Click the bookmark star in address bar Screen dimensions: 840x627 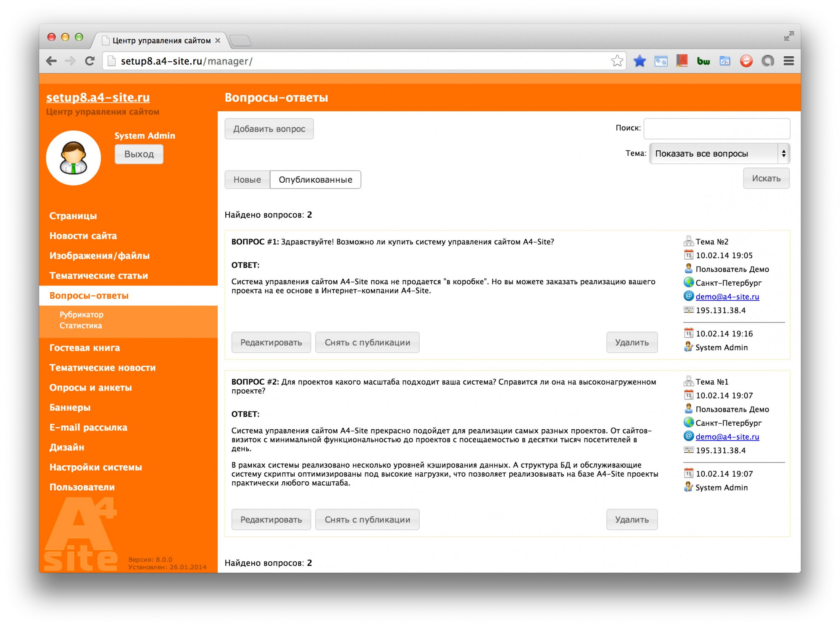(x=616, y=61)
